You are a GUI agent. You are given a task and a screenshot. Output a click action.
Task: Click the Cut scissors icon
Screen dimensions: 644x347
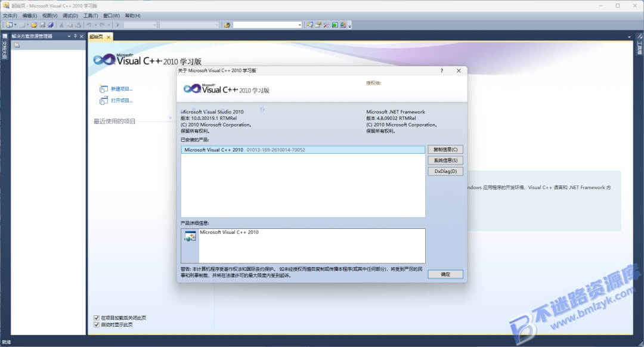pyautogui.click(x=61, y=25)
